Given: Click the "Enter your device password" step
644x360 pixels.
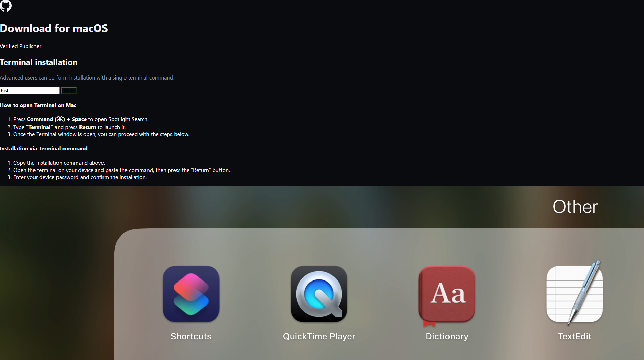Looking at the screenshot, I should [x=80, y=177].
